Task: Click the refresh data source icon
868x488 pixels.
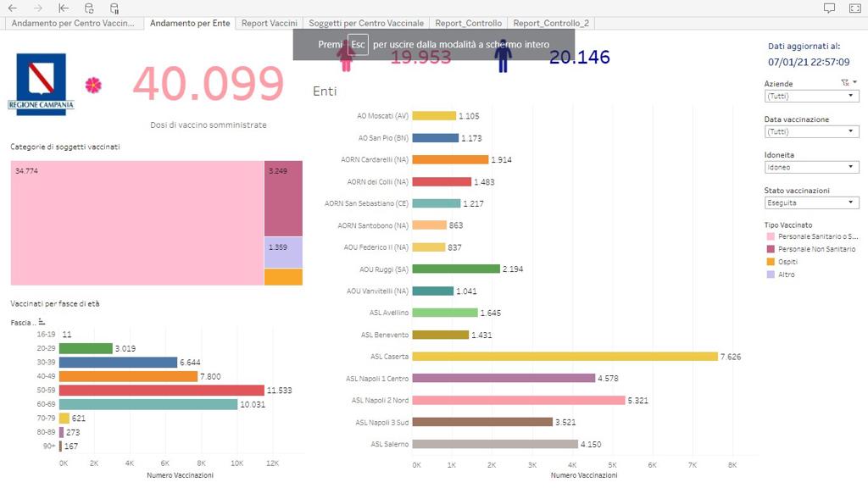Action: coord(89,8)
